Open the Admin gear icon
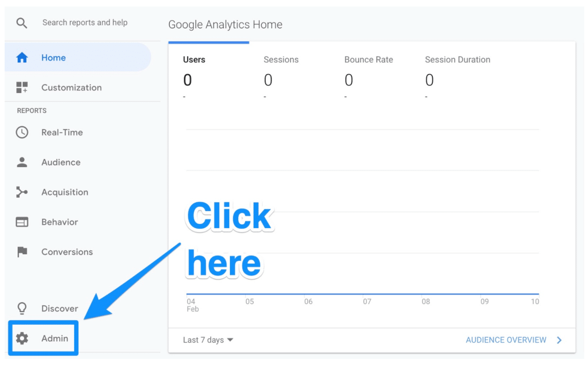The width and height of the screenshot is (588, 370). pos(22,338)
